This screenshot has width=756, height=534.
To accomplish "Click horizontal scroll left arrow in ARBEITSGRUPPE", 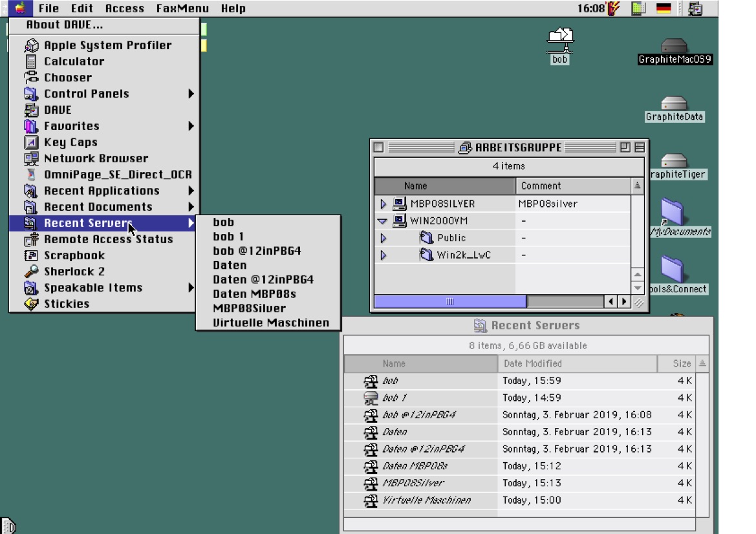I will click(611, 302).
